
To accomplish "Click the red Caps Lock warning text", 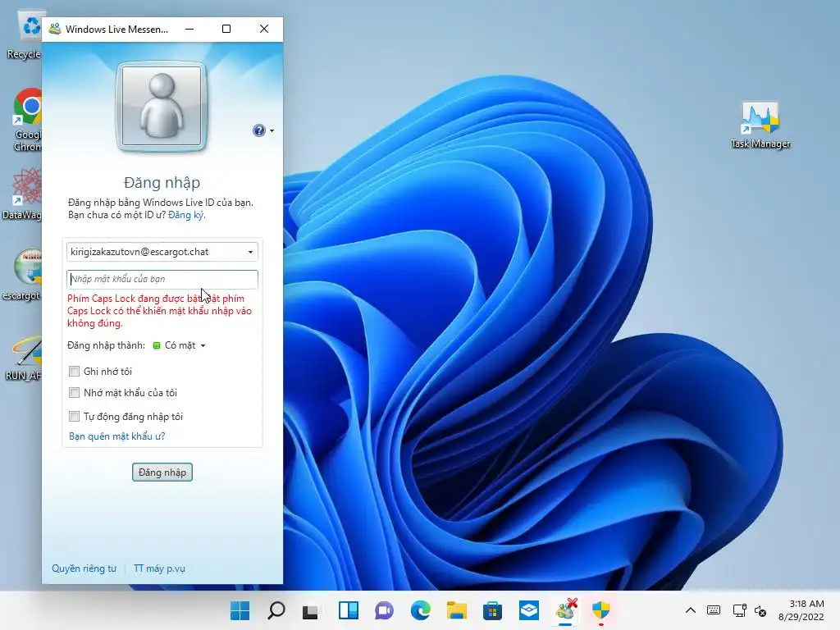I will [159, 311].
